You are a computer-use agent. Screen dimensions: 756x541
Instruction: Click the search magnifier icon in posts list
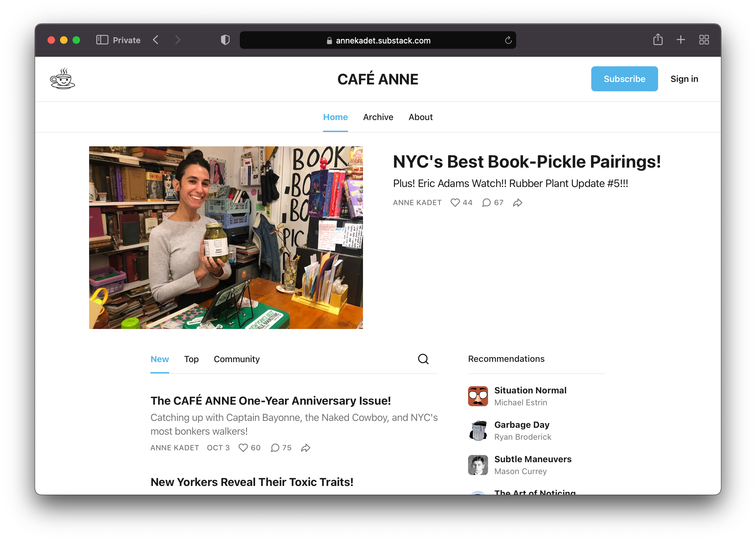pyautogui.click(x=423, y=359)
